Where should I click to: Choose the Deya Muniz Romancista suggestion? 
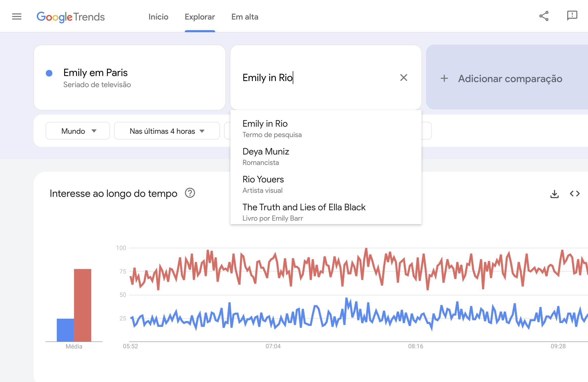[326, 157]
